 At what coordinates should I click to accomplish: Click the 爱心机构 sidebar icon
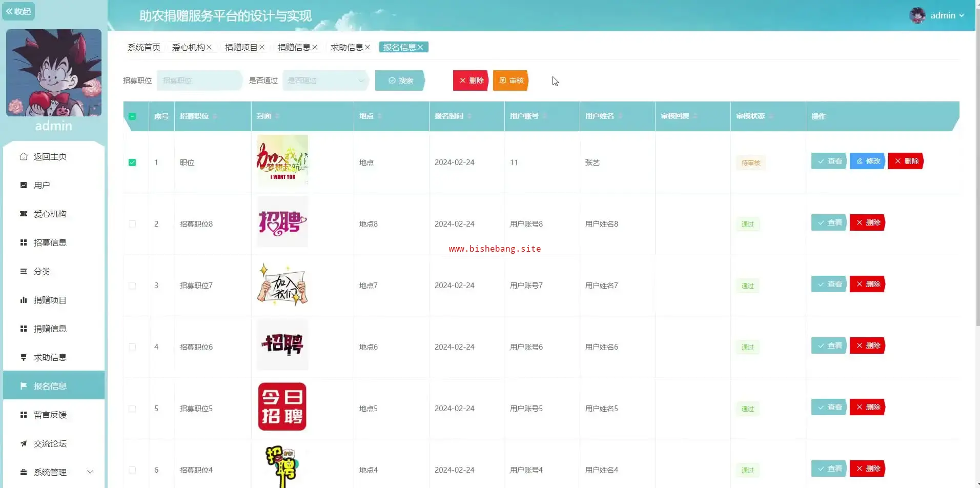[x=24, y=214]
